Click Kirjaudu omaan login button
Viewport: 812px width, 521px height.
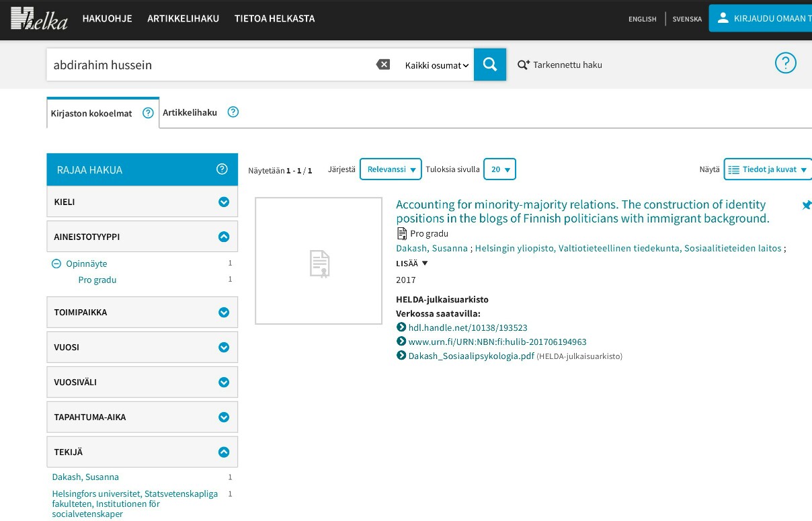coord(760,18)
